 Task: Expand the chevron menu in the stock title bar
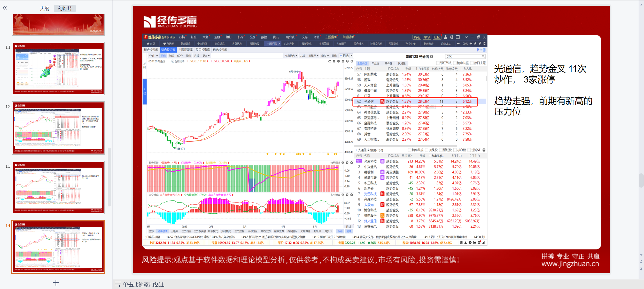466,37
